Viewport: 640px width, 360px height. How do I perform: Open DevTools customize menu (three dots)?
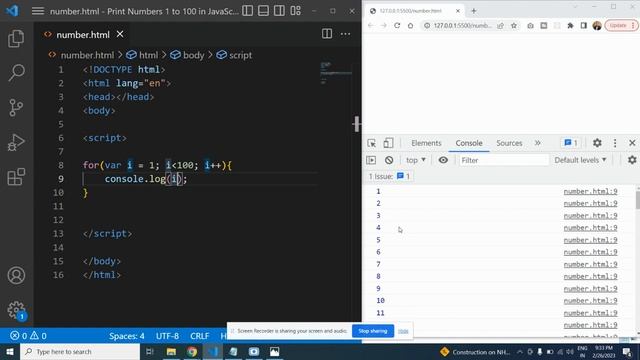pos(615,143)
